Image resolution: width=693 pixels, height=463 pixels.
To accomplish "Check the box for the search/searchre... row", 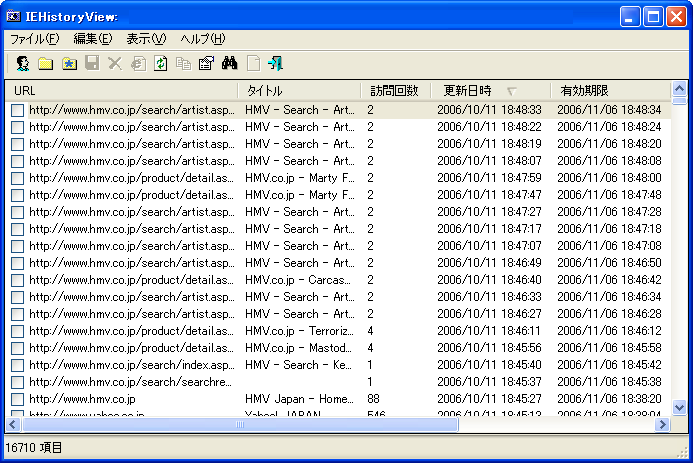I will tap(17, 382).
